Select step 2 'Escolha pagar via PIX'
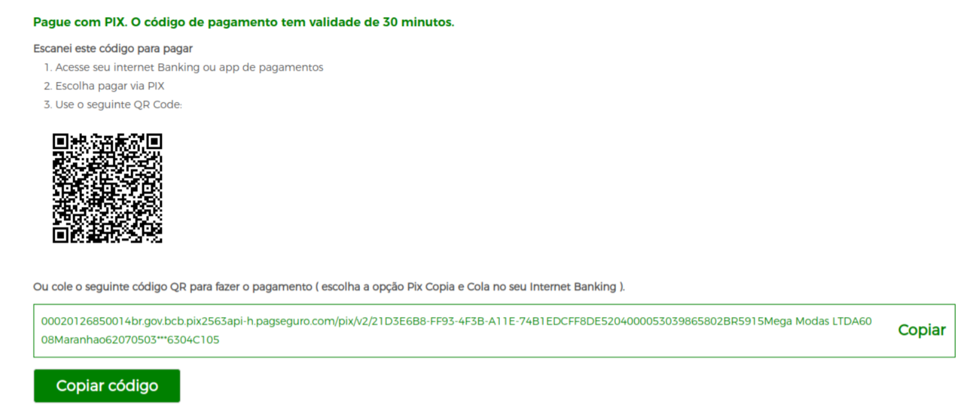980x411 pixels. pyautogui.click(x=104, y=86)
